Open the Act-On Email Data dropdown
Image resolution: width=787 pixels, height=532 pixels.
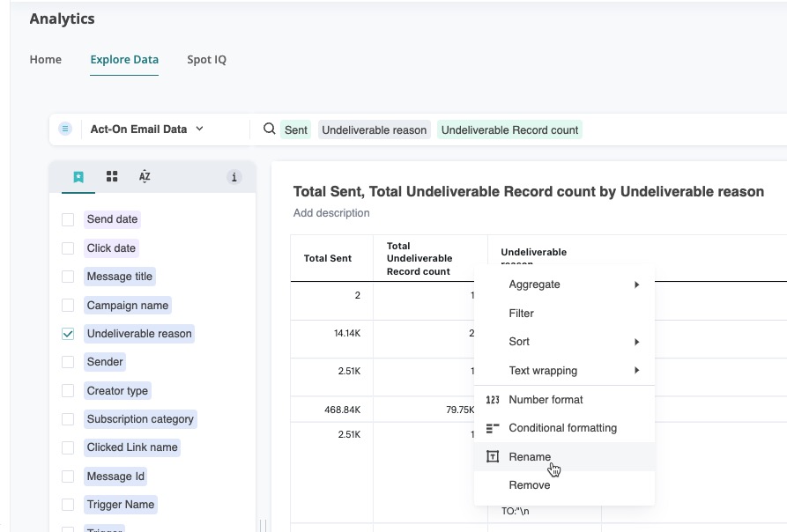click(x=146, y=129)
